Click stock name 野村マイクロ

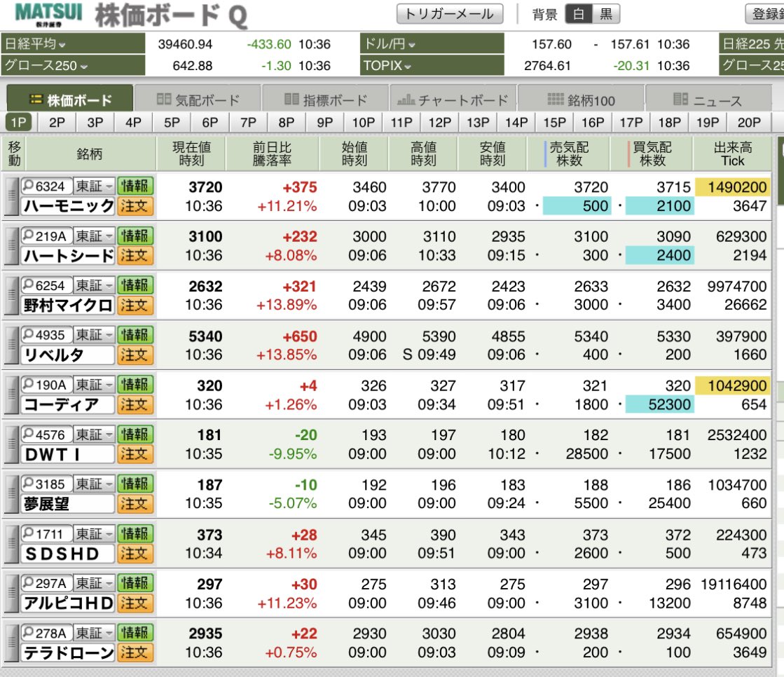click(67, 305)
